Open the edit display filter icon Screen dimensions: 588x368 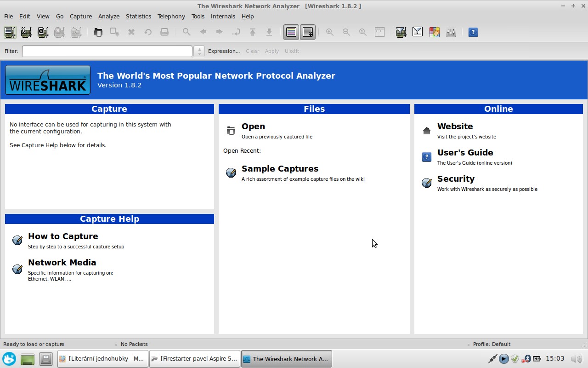tap(418, 32)
